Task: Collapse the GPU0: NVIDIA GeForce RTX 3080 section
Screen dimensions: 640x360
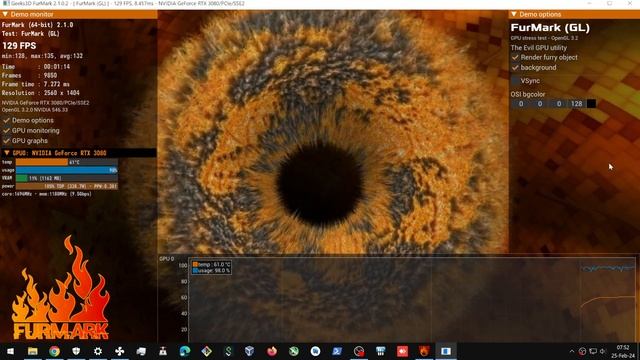Action: (7, 153)
